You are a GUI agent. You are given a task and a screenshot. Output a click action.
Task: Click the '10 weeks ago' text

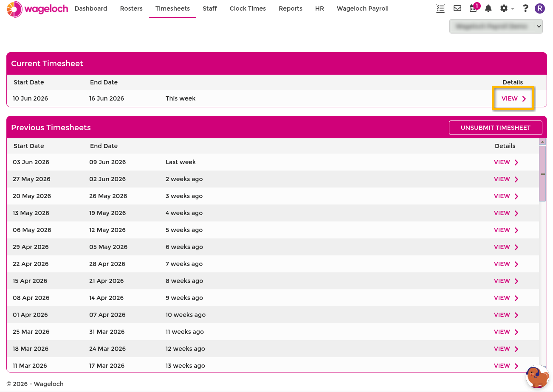[186, 315]
